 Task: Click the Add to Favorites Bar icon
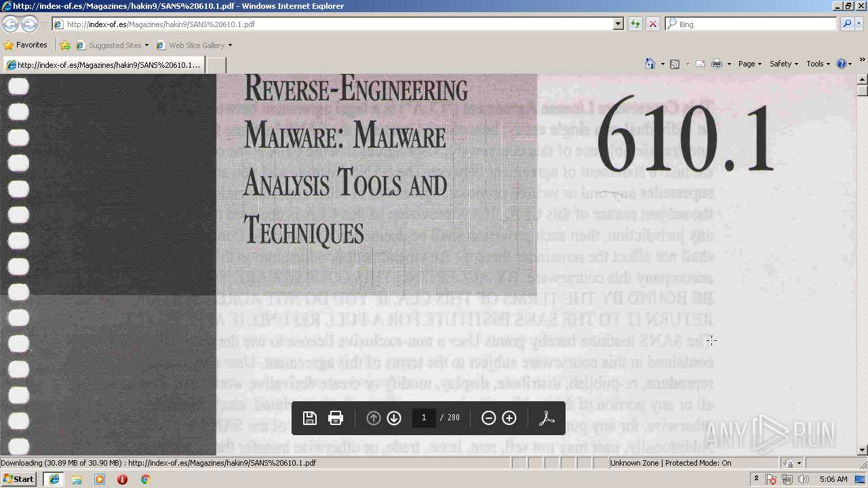65,45
